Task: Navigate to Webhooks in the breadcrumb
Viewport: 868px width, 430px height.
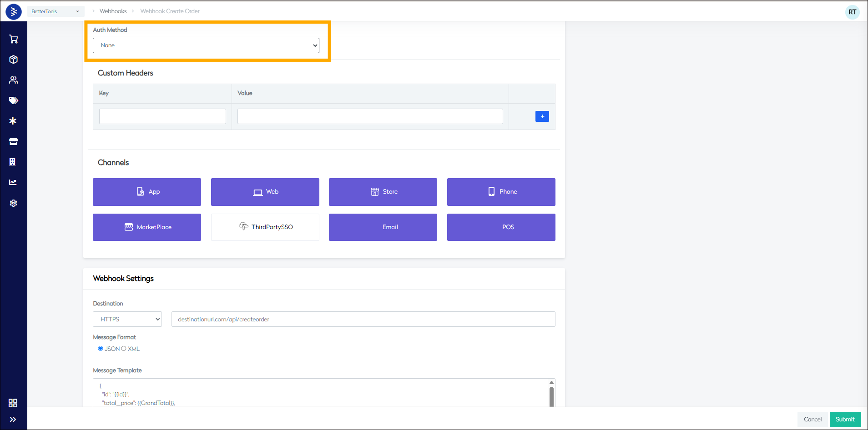Action: pyautogui.click(x=113, y=11)
